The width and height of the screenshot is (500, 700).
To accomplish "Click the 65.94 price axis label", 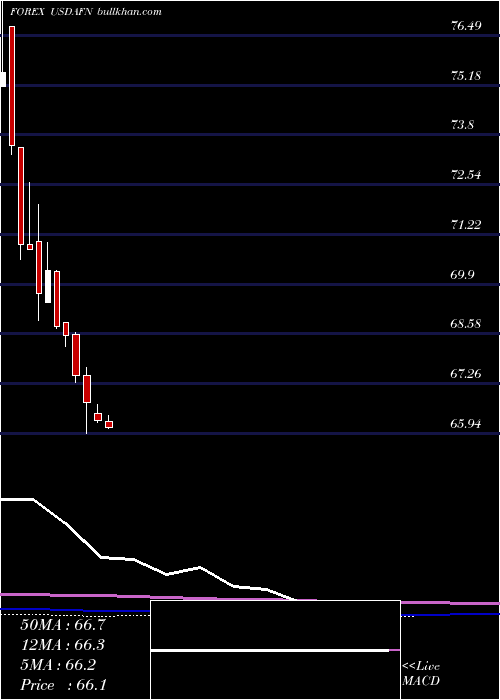I will tap(466, 423).
